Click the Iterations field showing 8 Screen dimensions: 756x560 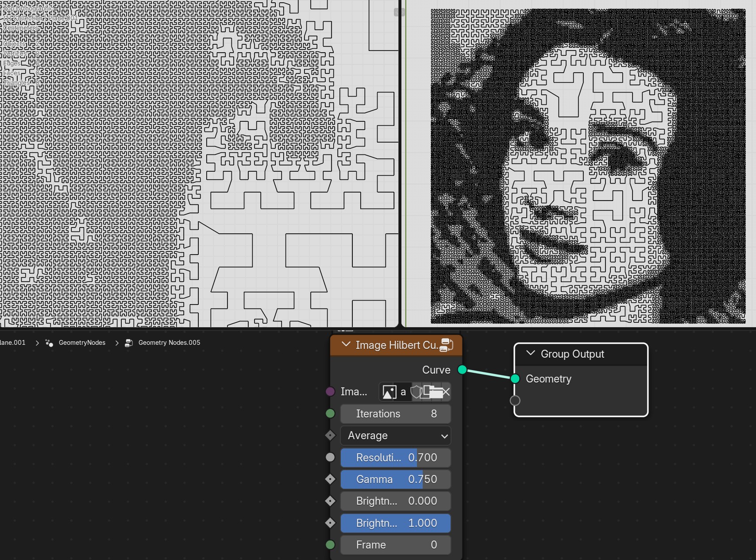pyautogui.click(x=396, y=413)
